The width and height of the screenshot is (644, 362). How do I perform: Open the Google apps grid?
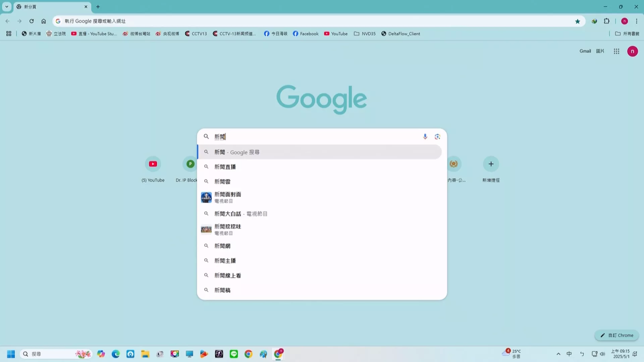[616, 51]
